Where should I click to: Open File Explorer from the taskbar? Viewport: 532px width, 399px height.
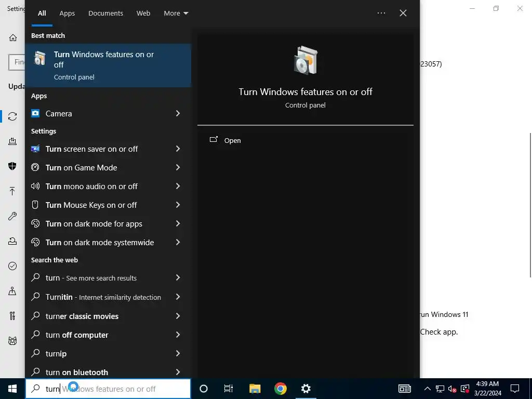255,389
